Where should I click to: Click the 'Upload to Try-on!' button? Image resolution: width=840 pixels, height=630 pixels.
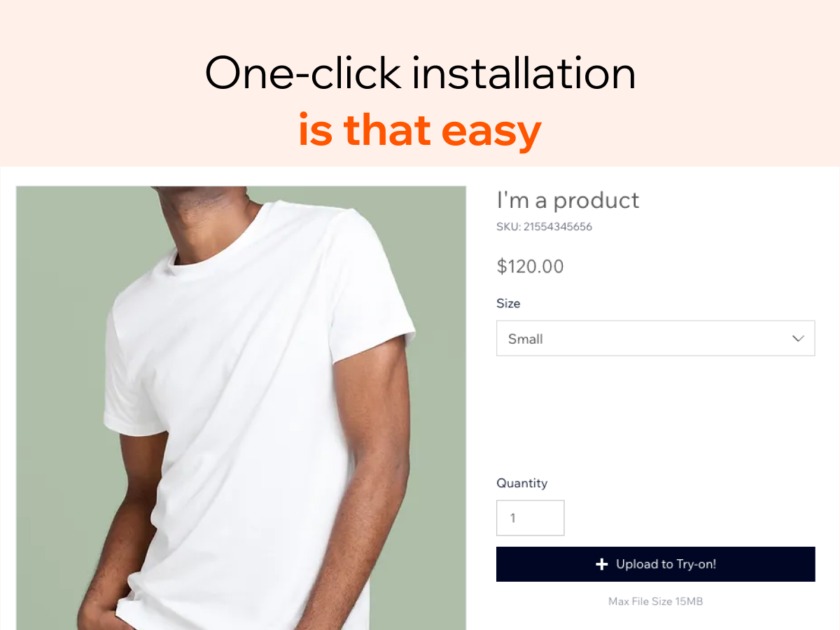coord(656,564)
